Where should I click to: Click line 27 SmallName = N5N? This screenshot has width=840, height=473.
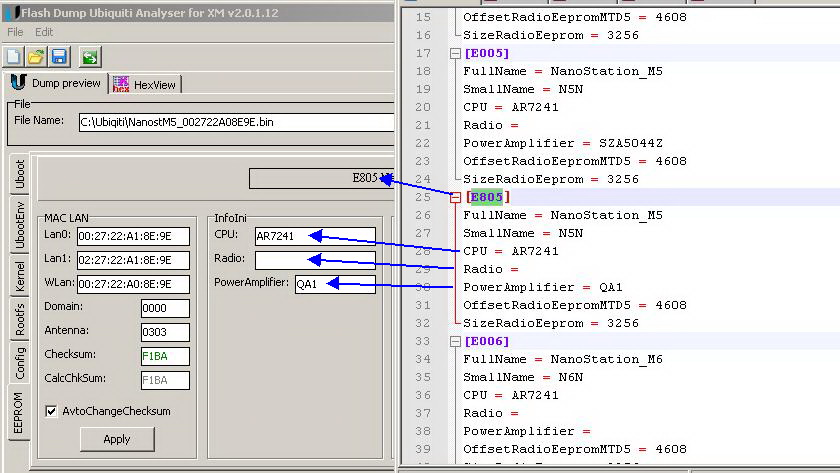click(523, 233)
